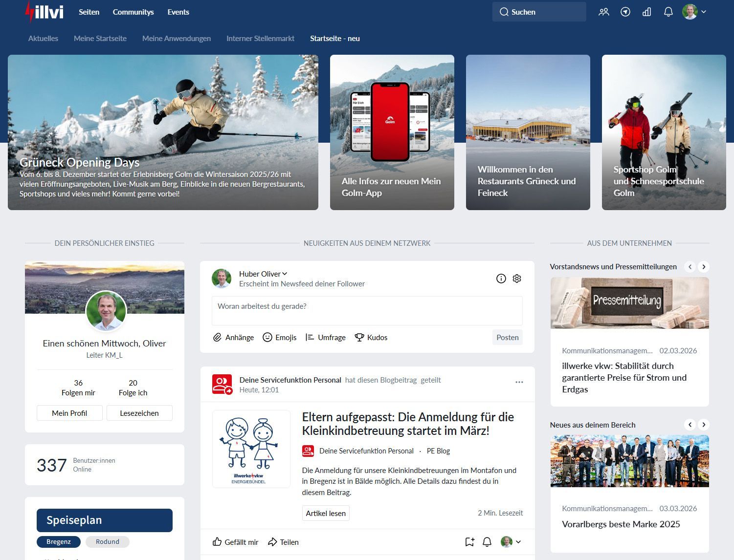The image size is (734, 560).
Task: Click the user avatar in top header
Action: [x=690, y=12]
